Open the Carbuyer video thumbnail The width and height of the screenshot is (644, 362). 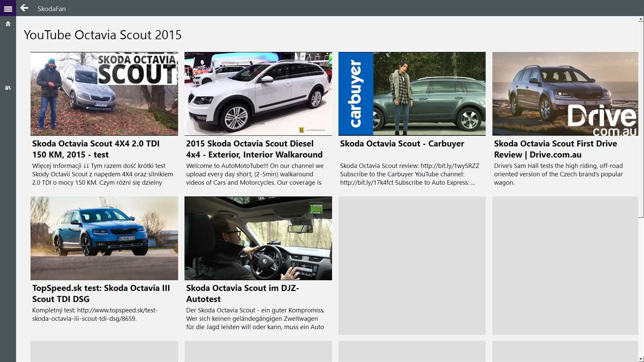[412, 94]
